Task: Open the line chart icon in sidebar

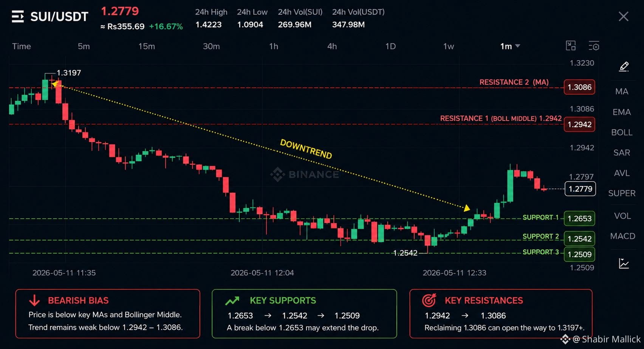Action: tap(624, 263)
